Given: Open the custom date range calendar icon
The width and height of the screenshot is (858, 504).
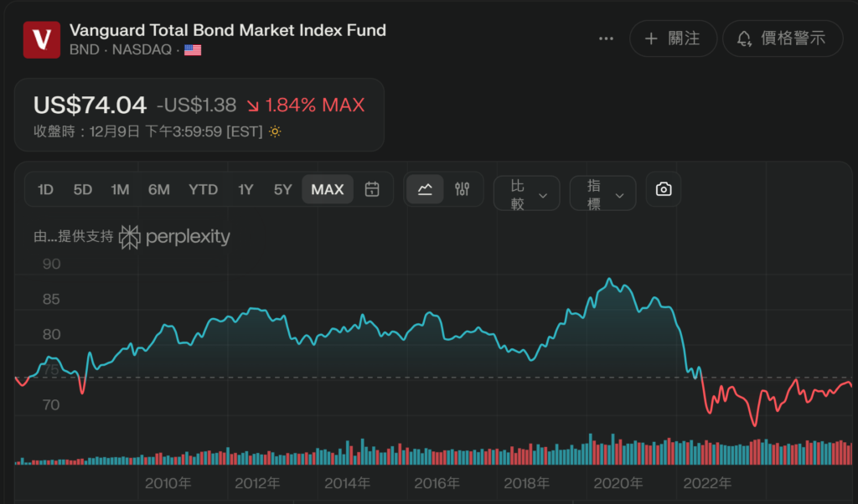Looking at the screenshot, I should [372, 189].
